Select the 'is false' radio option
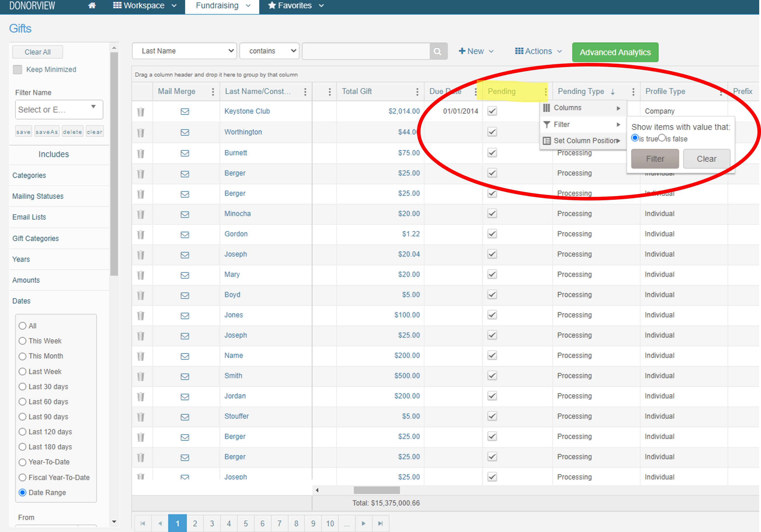Image resolution: width=761 pixels, height=532 pixels. 662,138
